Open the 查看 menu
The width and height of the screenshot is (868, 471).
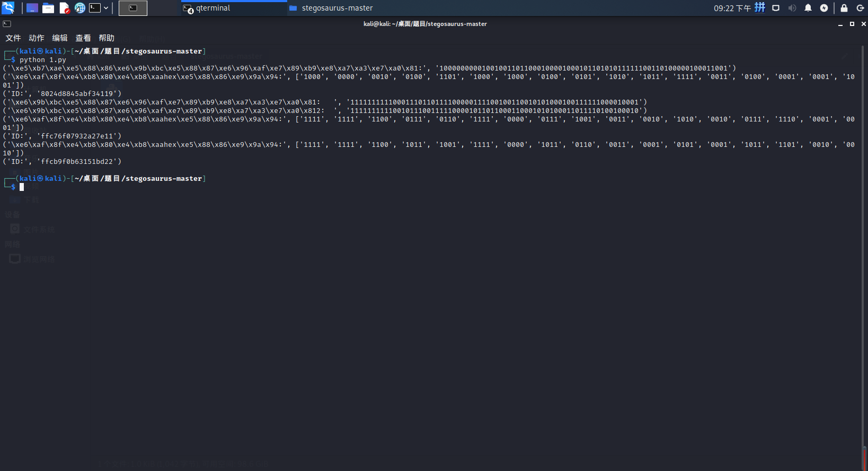(83, 38)
